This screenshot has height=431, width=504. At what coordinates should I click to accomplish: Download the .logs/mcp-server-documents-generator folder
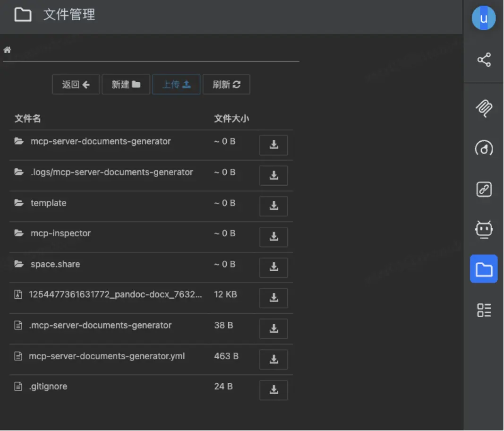(273, 176)
